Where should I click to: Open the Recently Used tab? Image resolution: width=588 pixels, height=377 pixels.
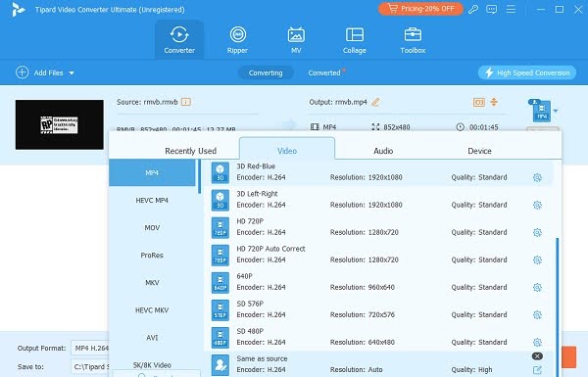point(190,151)
